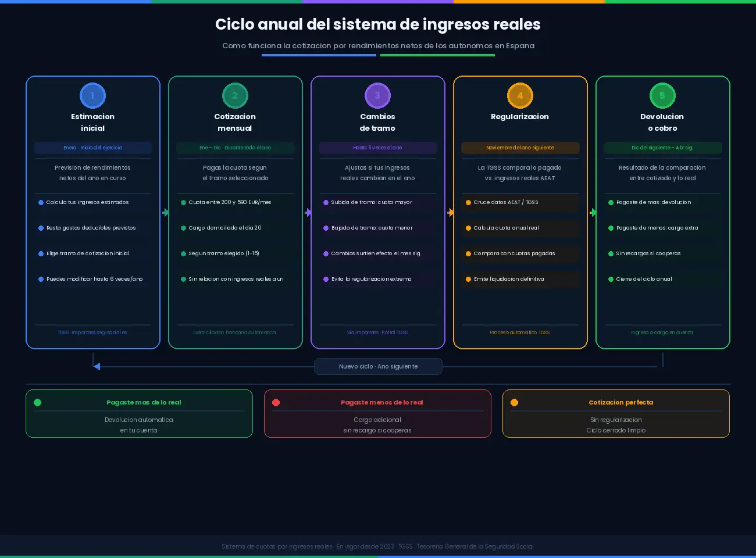Select the 'Hasta 6 veces al ano' badge
The image size is (756, 558).
click(377, 148)
